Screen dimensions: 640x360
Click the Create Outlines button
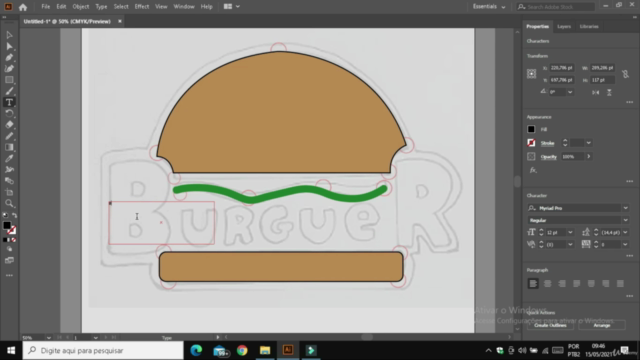coord(550,325)
